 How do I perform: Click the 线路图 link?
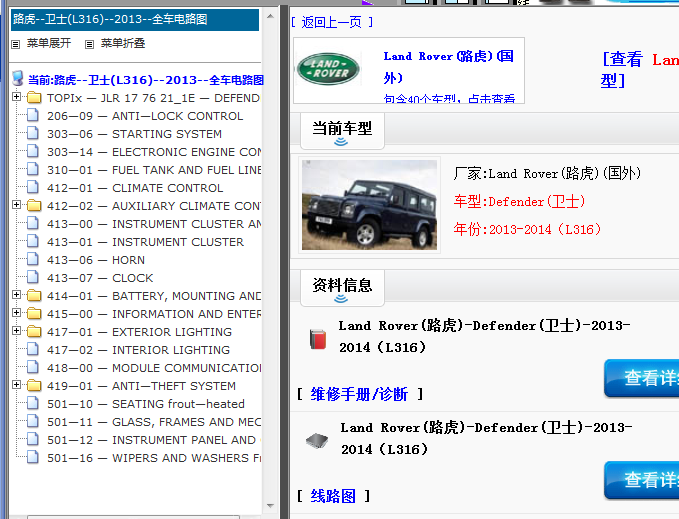coord(333,496)
